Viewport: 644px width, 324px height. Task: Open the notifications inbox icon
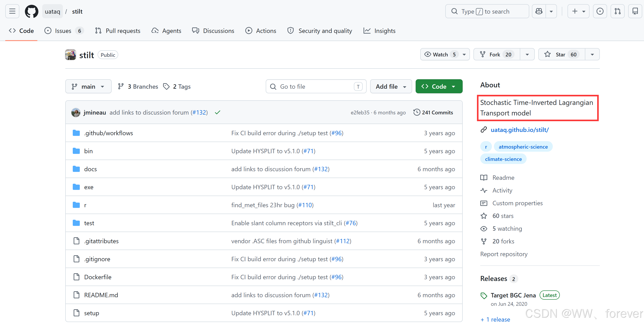tap(635, 11)
